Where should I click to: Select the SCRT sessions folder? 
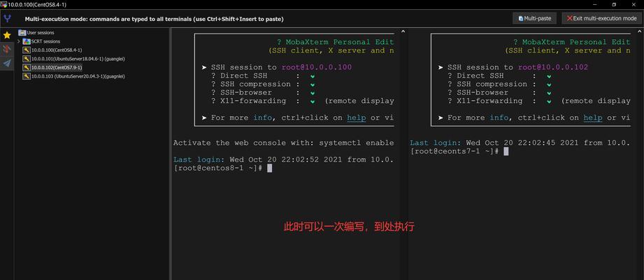click(x=45, y=41)
